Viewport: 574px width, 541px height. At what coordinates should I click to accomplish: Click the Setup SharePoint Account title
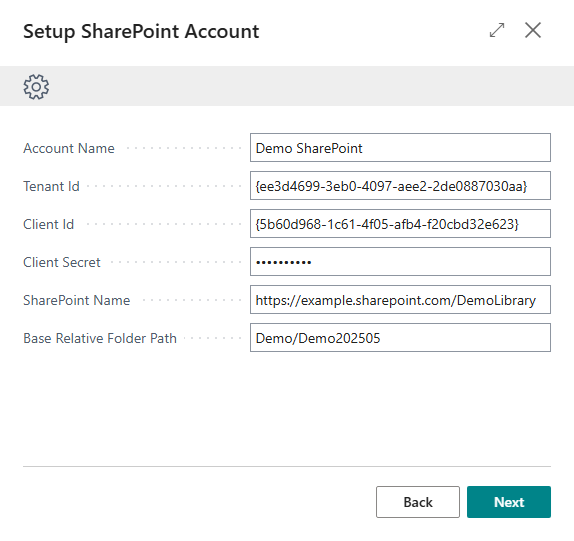pos(141,31)
